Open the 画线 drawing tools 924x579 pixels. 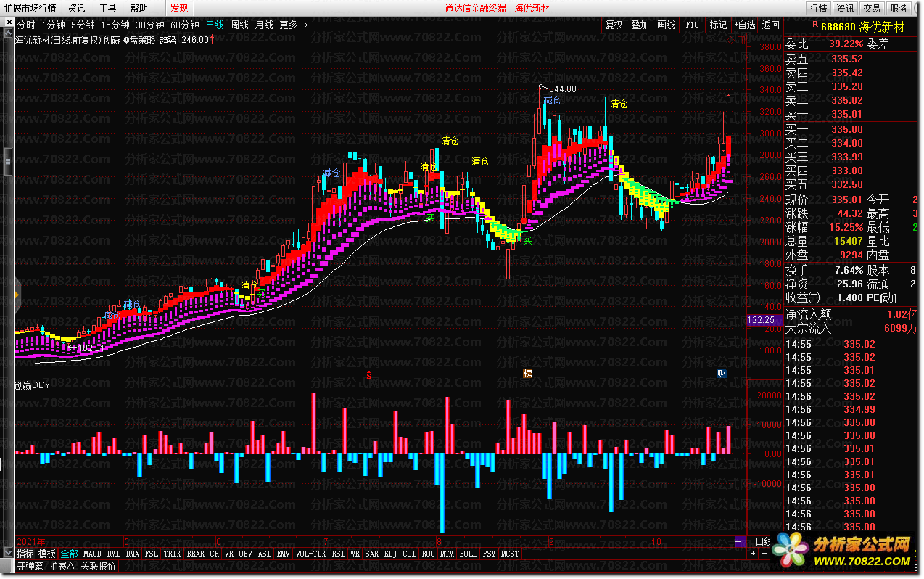667,25
